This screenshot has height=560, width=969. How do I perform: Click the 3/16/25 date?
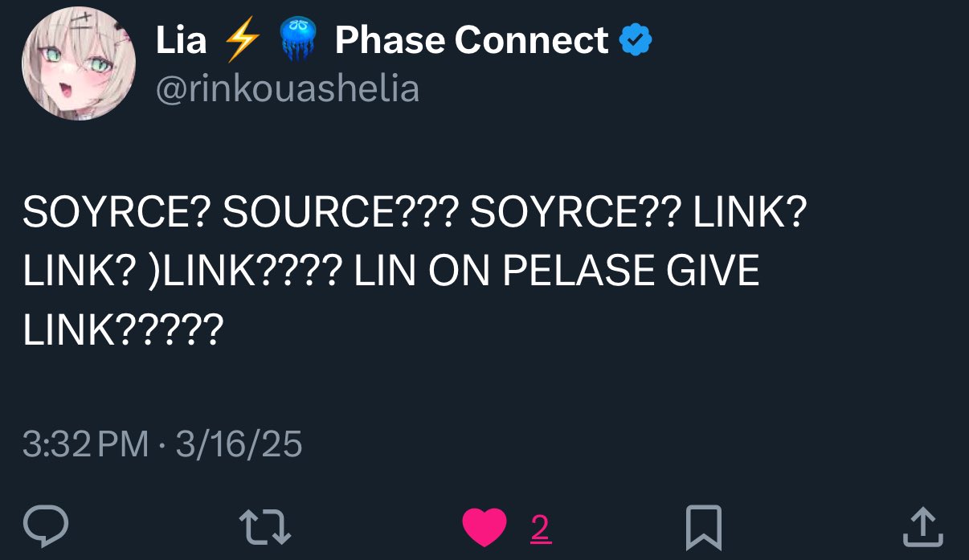(x=238, y=444)
